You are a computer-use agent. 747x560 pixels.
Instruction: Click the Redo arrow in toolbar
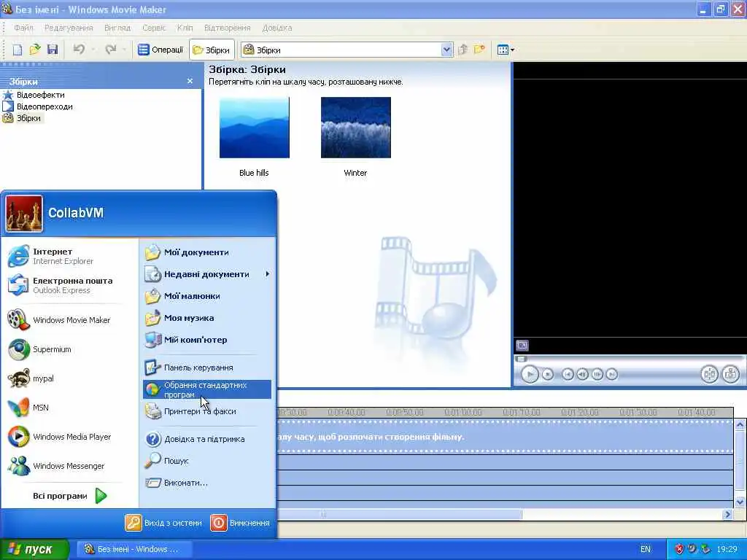tap(111, 50)
